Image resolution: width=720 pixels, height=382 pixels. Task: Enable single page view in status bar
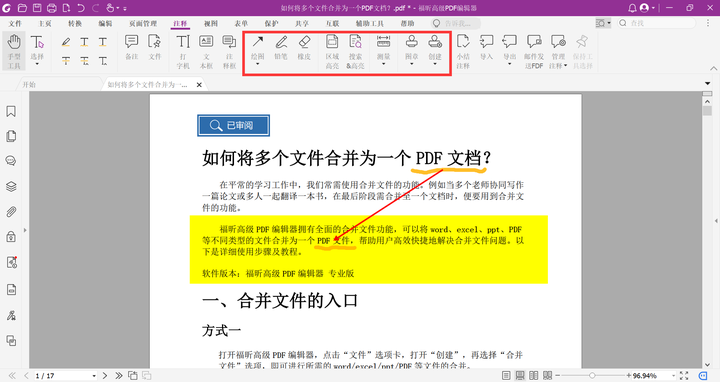click(x=506, y=376)
